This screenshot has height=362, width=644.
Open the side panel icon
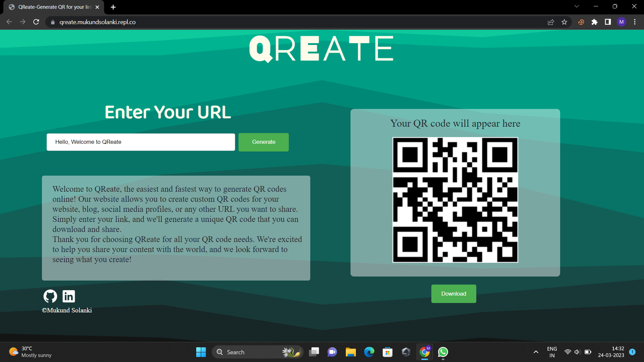pyautogui.click(x=608, y=22)
